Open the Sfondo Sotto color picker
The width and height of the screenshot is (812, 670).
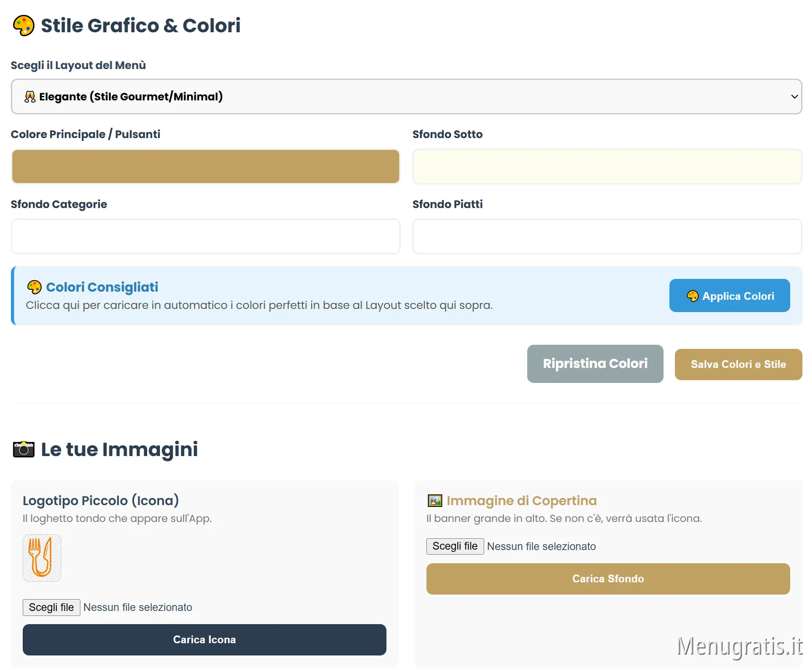coord(607,167)
